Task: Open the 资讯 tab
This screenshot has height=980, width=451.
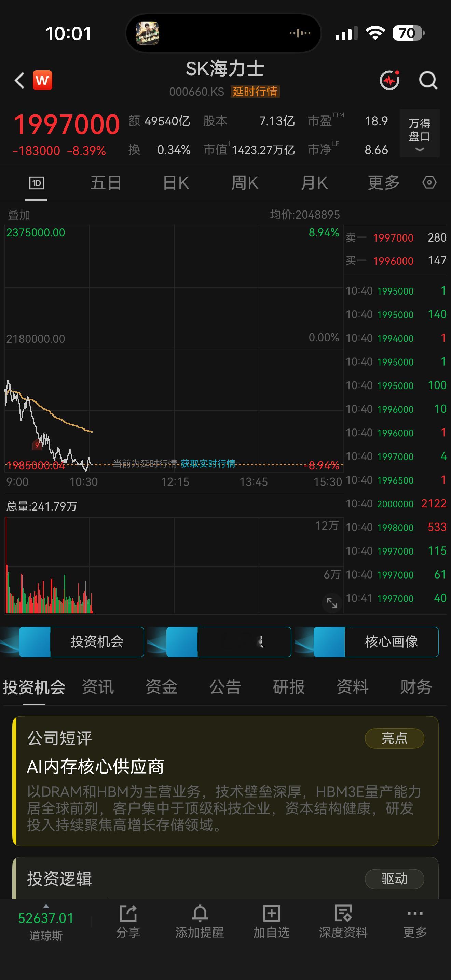Action: (x=98, y=687)
